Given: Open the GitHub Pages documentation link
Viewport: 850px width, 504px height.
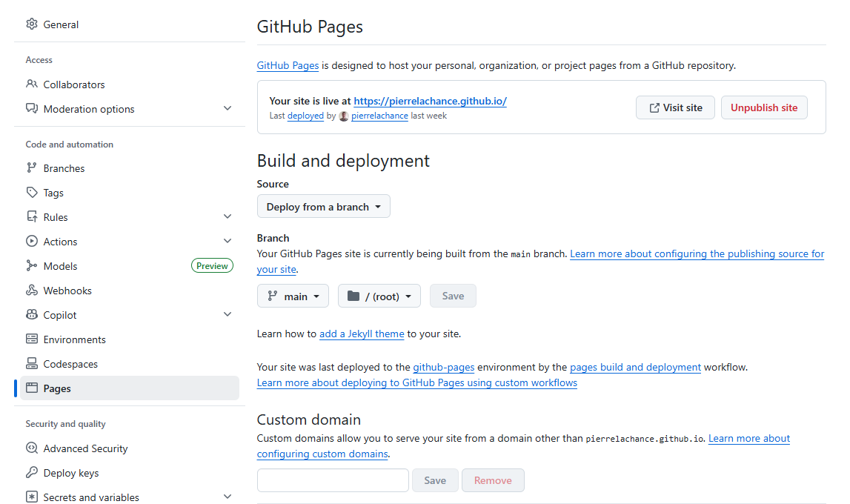Looking at the screenshot, I should click(288, 65).
